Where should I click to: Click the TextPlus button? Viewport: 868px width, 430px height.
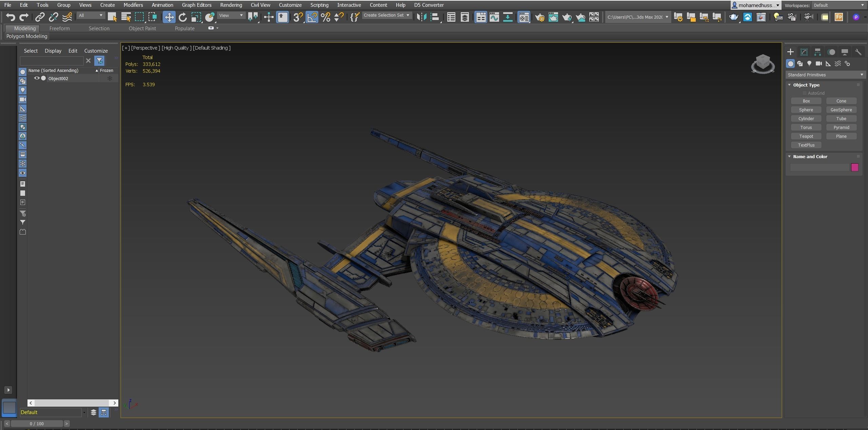pyautogui.click(x=806, y=145)
